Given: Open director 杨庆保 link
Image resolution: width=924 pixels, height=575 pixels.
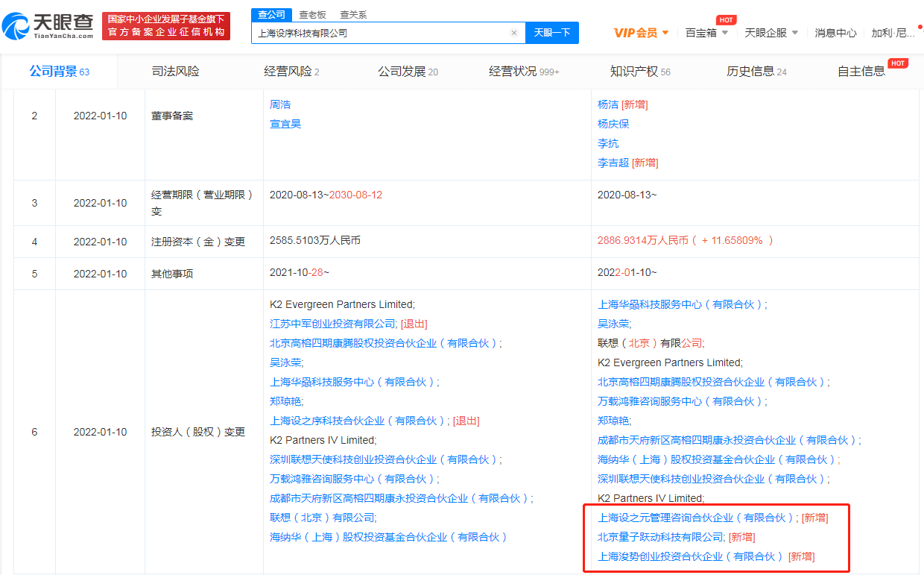Looking at the screenshot, I should [x=613, y=124].
